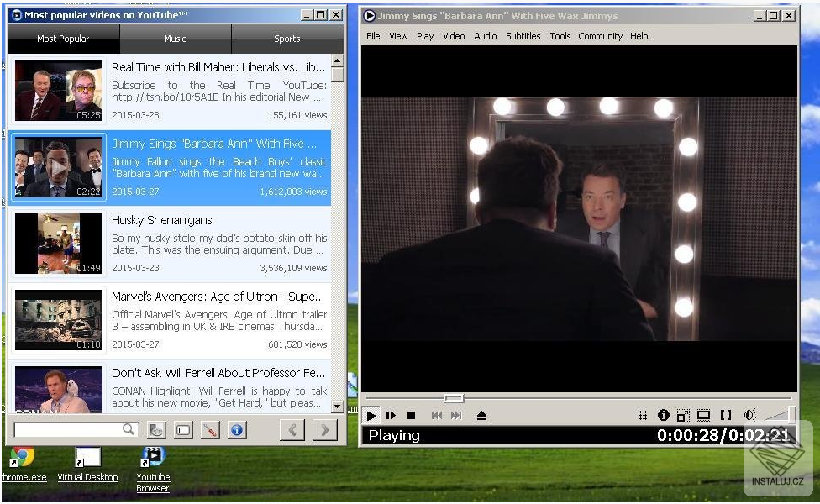The image size is (820, 504).
Task: Maximize the YouTube browser window
Action: 321,15
